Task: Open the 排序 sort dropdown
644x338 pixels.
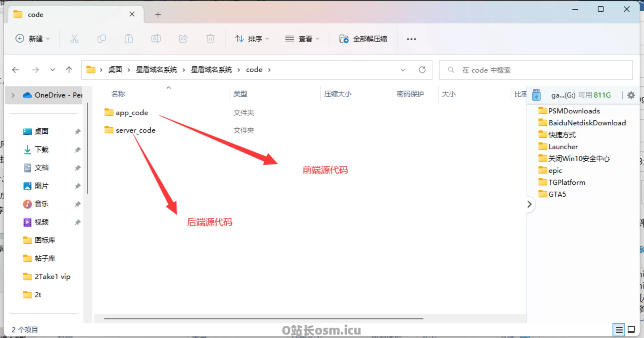Action: click(x=251, y=39)
